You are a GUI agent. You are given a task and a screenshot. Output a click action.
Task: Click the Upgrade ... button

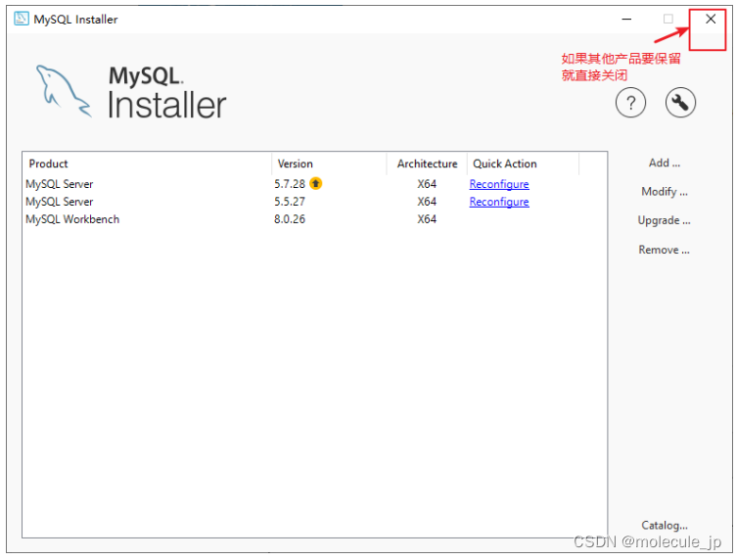[x=664, y=220]
